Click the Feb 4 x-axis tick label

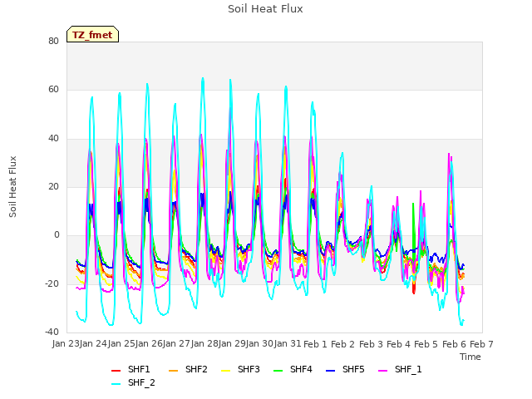tap(398, 344)
